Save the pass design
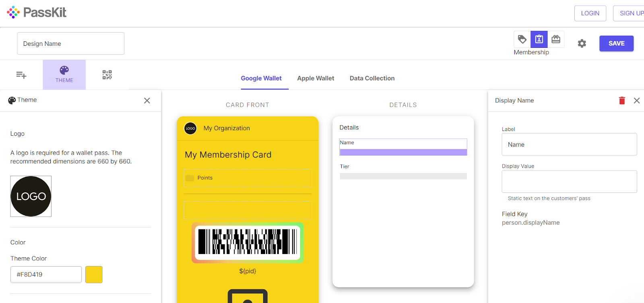This screenshot has width=644, height=303. 616,43
